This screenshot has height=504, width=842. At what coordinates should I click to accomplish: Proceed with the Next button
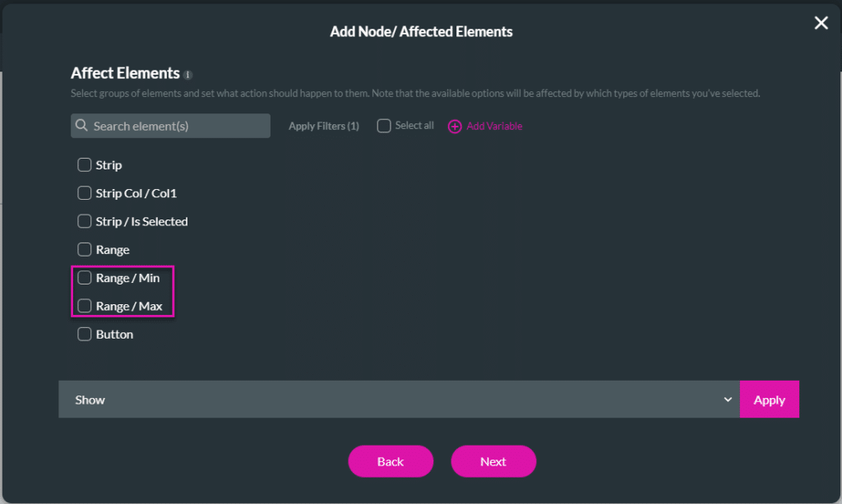(493, 461)
